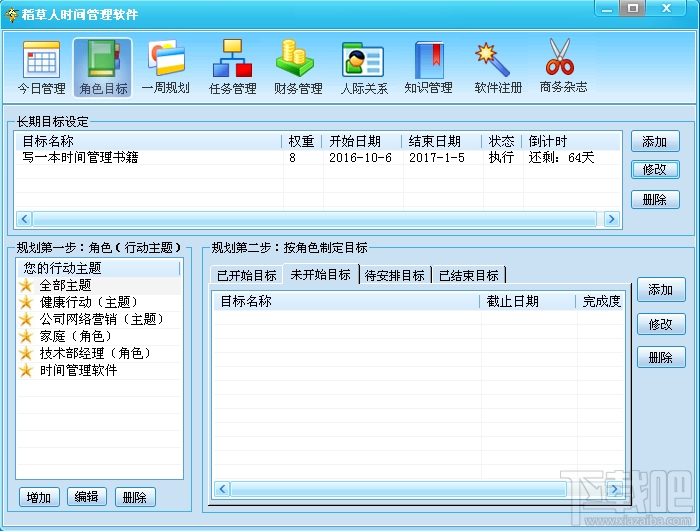This screenshot has width=700, height=531.
Task: Click star icon beside 健康行动（主题）
Action: (x=26, y=302)
